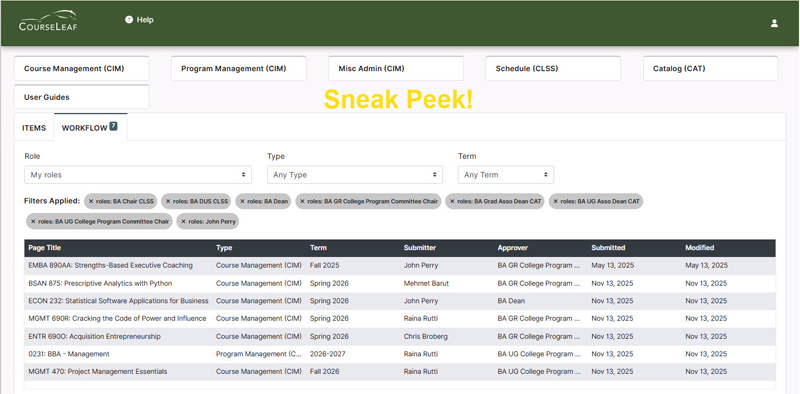The height and width of the screenshot is (394, 800).
Task: Click the Fall 2025 term cell
Action: click(x=324, y=266)
